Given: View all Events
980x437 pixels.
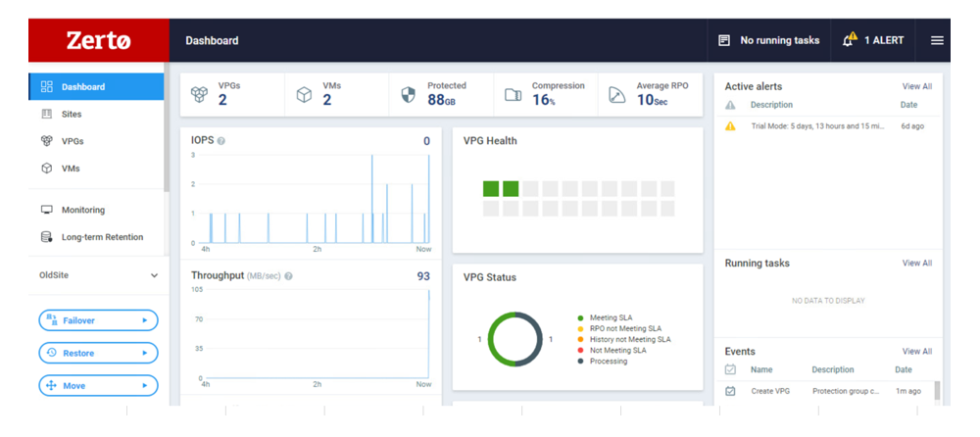Looking at the screenshot, I should (x=917, y=352).
